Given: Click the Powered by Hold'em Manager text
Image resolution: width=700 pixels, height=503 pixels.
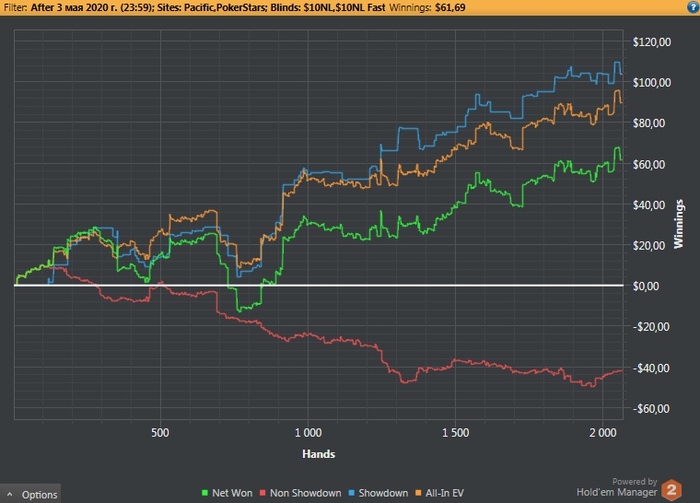Looking at the screenshot, I should 617,487.
